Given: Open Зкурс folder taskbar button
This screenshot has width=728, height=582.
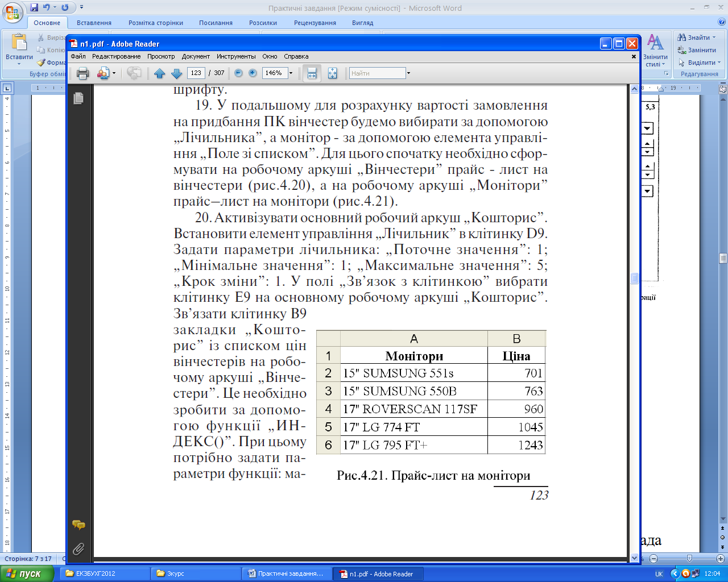Looking at the screenshot, I should click(196, 573).
